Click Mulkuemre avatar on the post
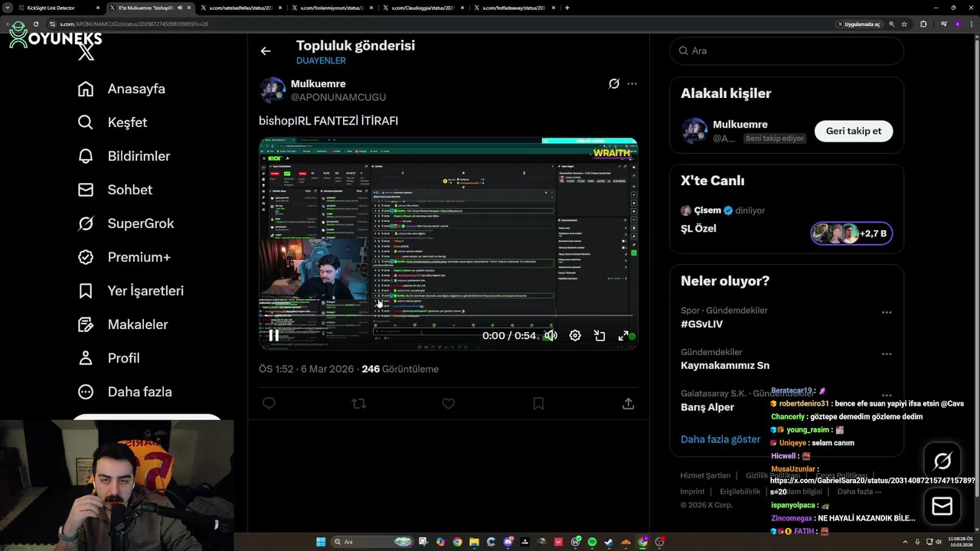The height and width of the screenshot is (551, 980). point(273,90)
